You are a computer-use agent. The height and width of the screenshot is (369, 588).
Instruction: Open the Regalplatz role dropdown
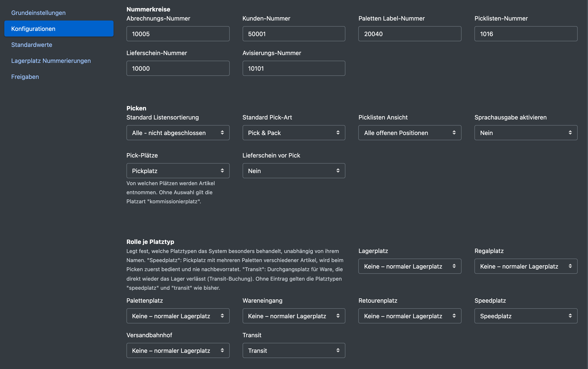526,266
